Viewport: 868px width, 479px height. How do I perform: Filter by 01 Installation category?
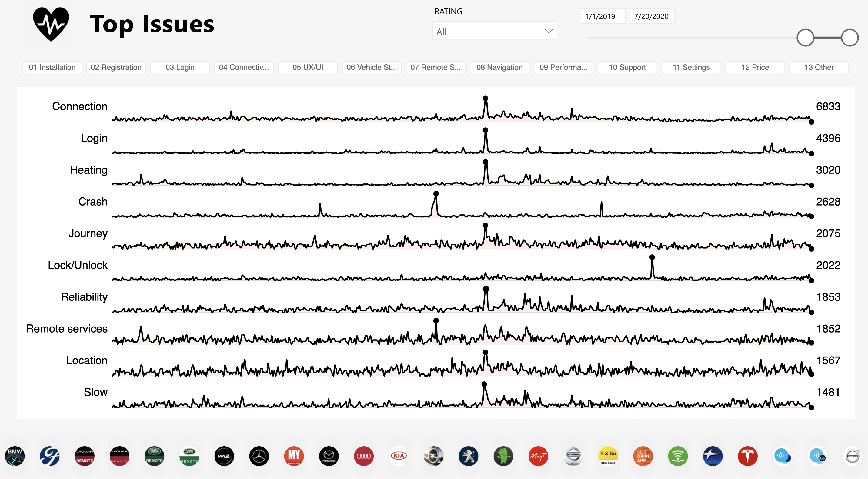click(x=52, y=67)
